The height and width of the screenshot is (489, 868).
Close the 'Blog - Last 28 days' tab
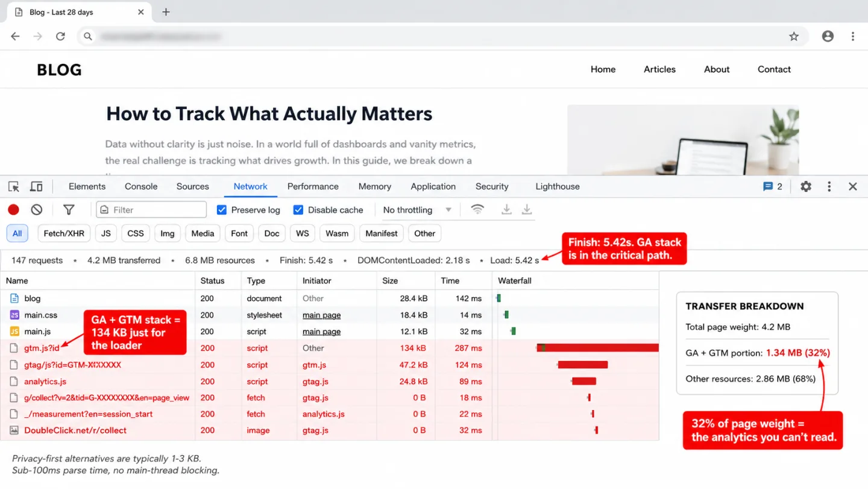click(x=140, y=12)
